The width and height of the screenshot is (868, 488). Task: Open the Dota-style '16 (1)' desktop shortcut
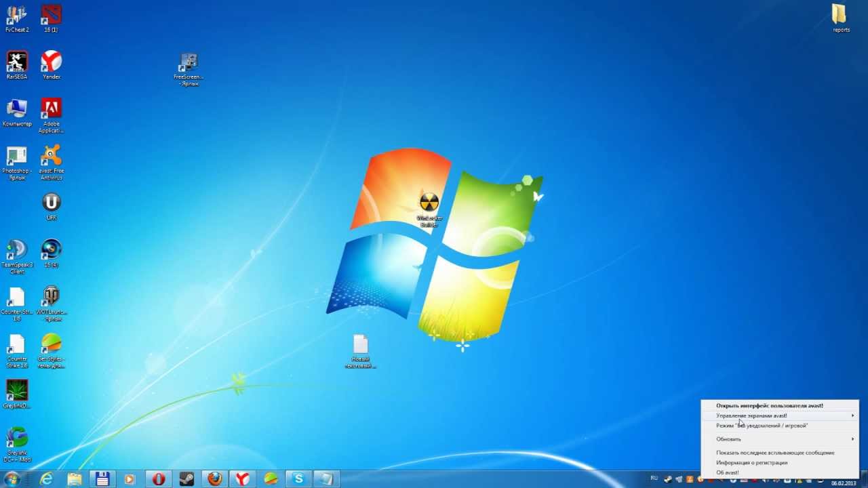pos(51,20)
